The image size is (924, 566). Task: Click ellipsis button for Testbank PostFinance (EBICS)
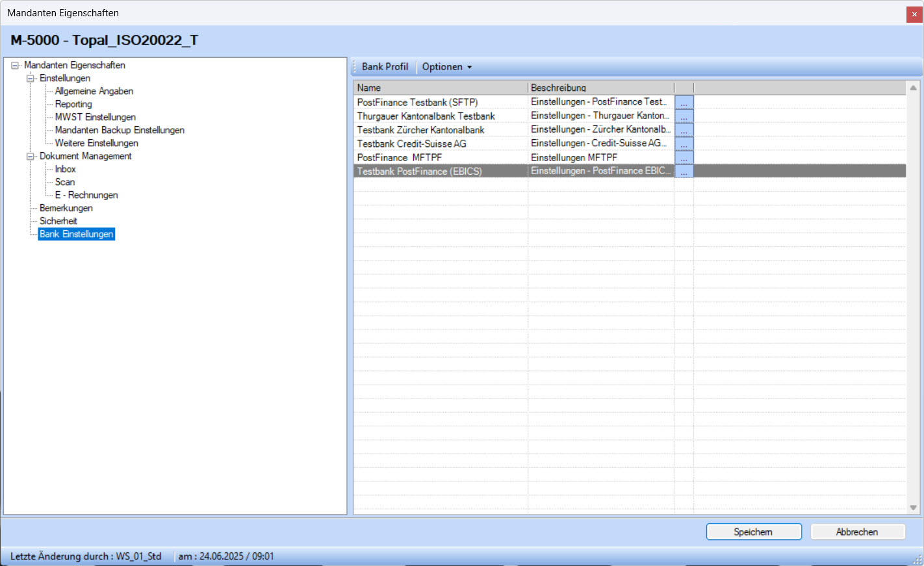coord(684,172)
